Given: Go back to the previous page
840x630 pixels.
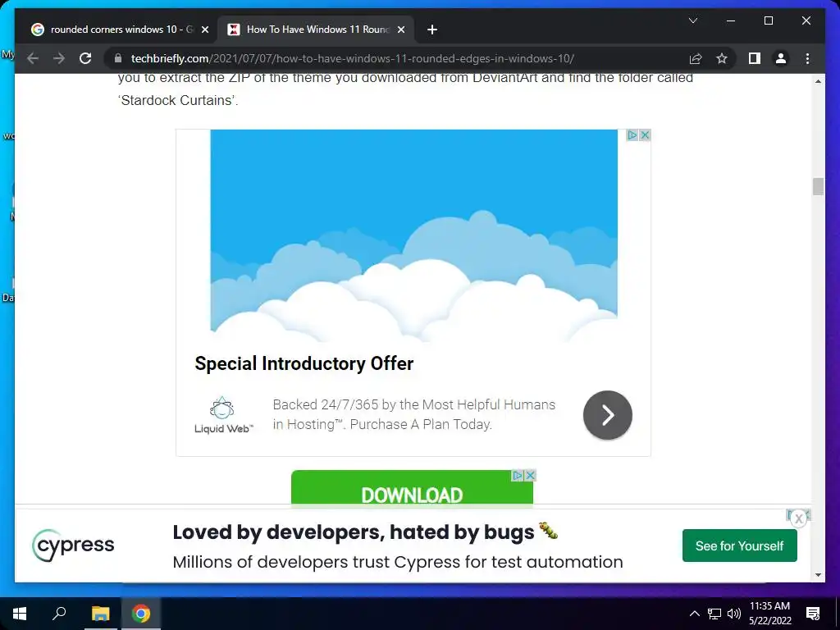Looking at the screenshot, I should (33, 58).
